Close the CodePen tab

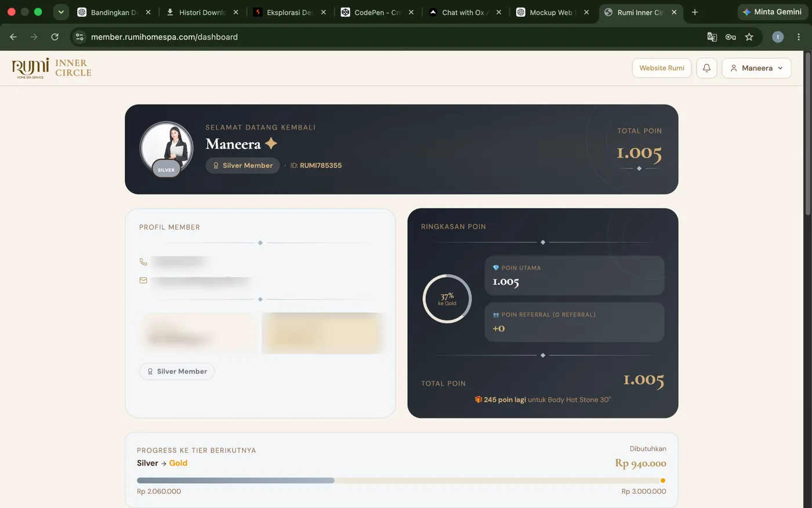coord(411,12)
